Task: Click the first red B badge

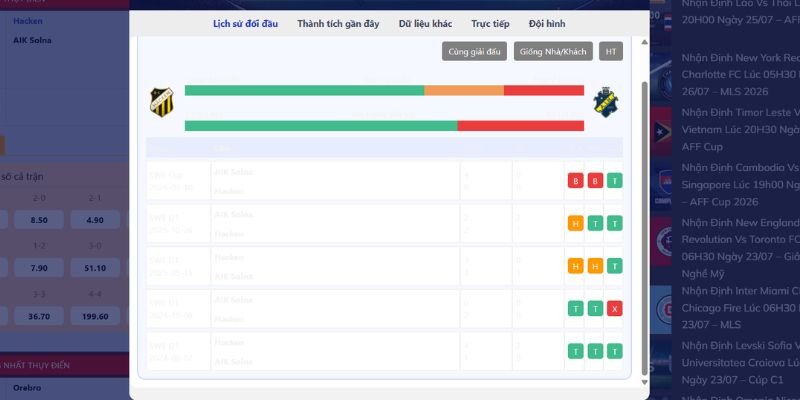Action: pos(576,181)
